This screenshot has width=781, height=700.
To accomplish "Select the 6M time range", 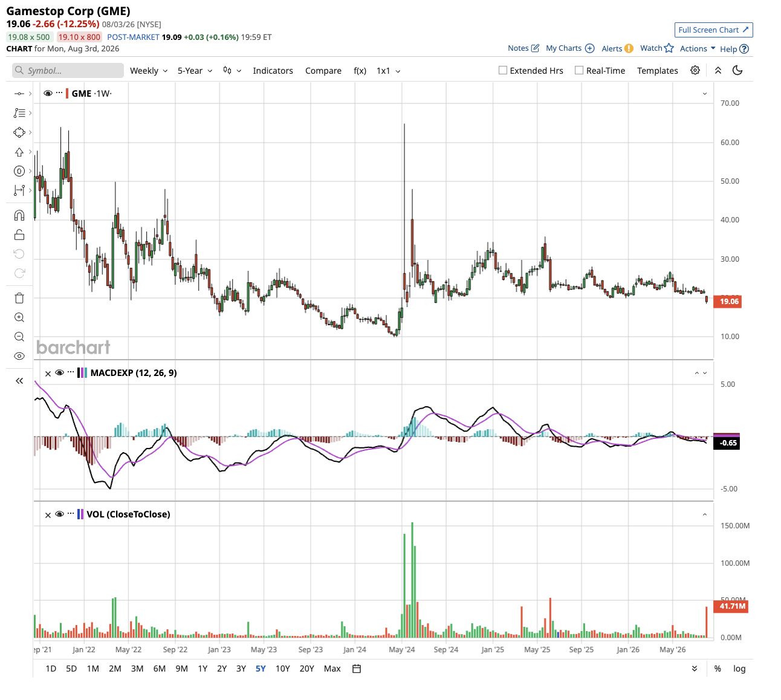I will pos(160,669).
